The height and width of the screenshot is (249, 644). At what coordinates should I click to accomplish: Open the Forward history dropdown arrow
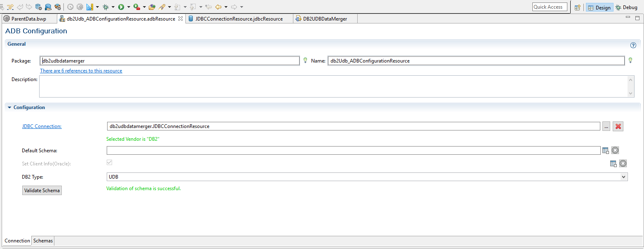(x=241, y=7)
